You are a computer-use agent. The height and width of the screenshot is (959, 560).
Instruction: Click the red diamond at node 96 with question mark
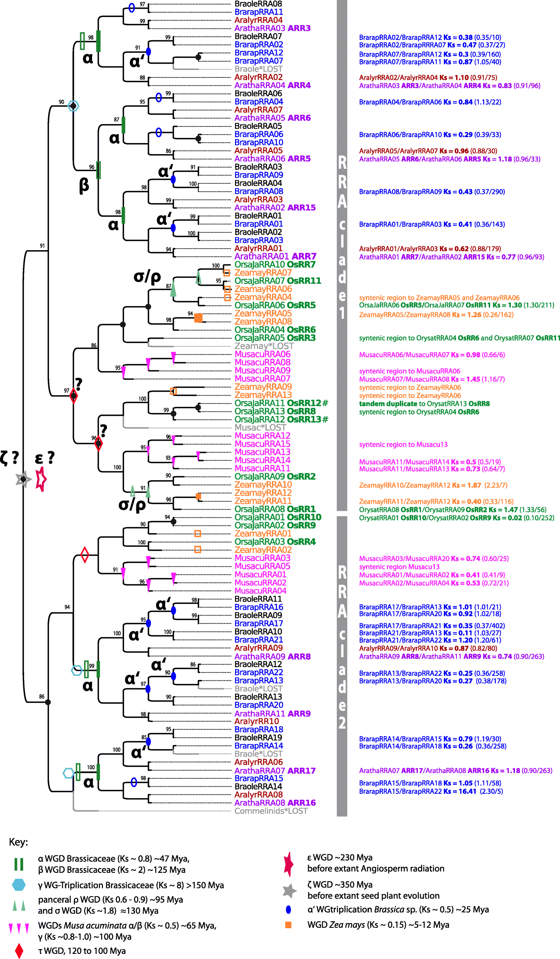pos(99,443)
